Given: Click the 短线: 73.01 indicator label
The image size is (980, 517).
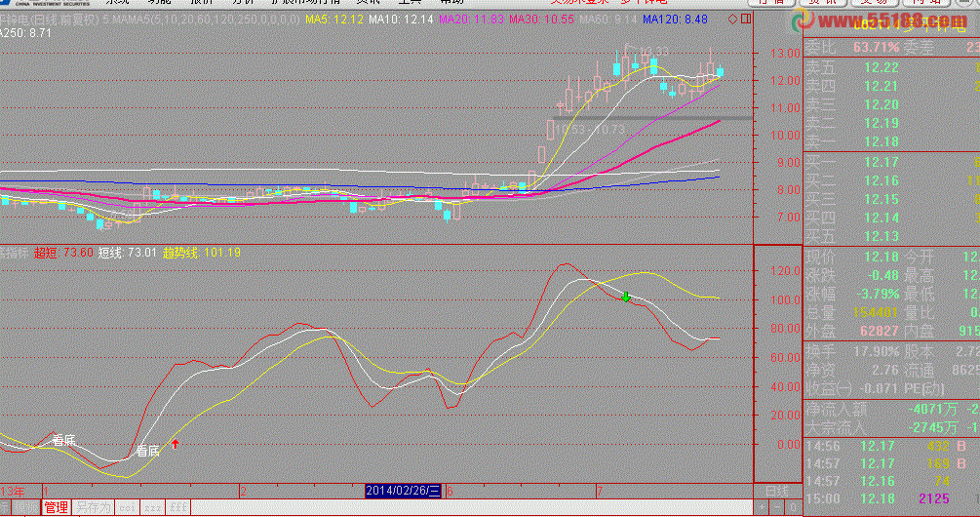Looking at the screenshot, I should [128, 253].
